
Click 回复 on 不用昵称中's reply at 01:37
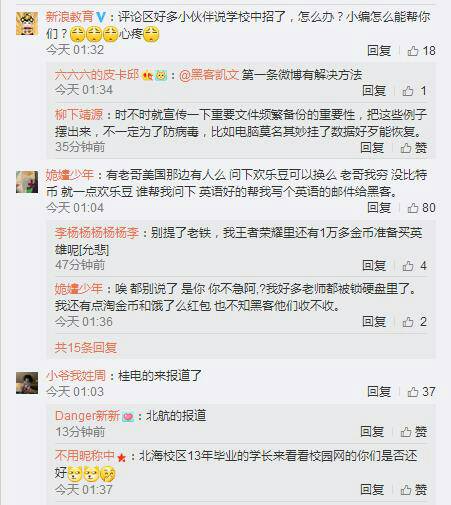[x=372, y=490]
